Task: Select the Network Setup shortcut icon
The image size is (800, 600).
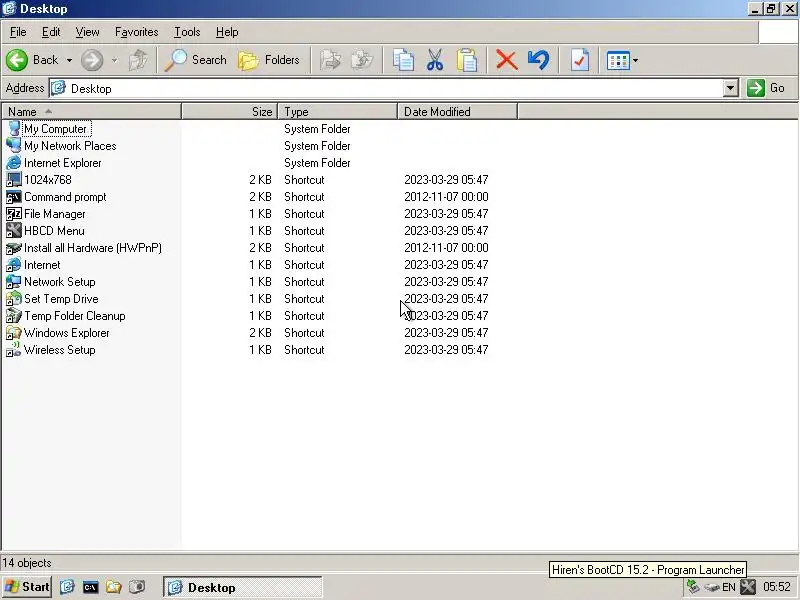Action: click(x=14, y=282)
